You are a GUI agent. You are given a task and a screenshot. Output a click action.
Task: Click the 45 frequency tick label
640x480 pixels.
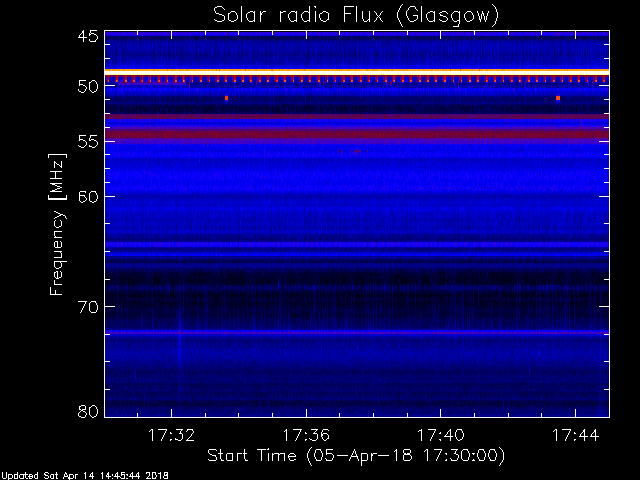pos(88,36)
